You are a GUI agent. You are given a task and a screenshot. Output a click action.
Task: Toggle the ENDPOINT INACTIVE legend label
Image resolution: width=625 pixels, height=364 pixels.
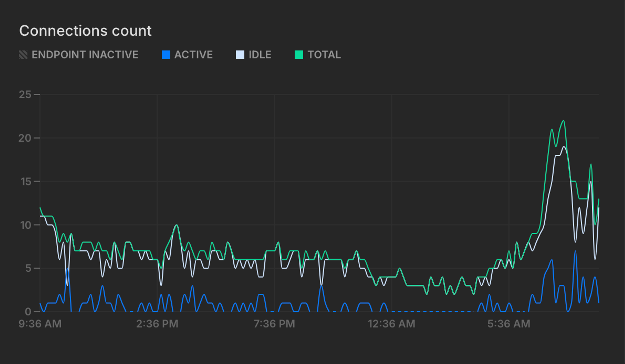pos(85,55)
